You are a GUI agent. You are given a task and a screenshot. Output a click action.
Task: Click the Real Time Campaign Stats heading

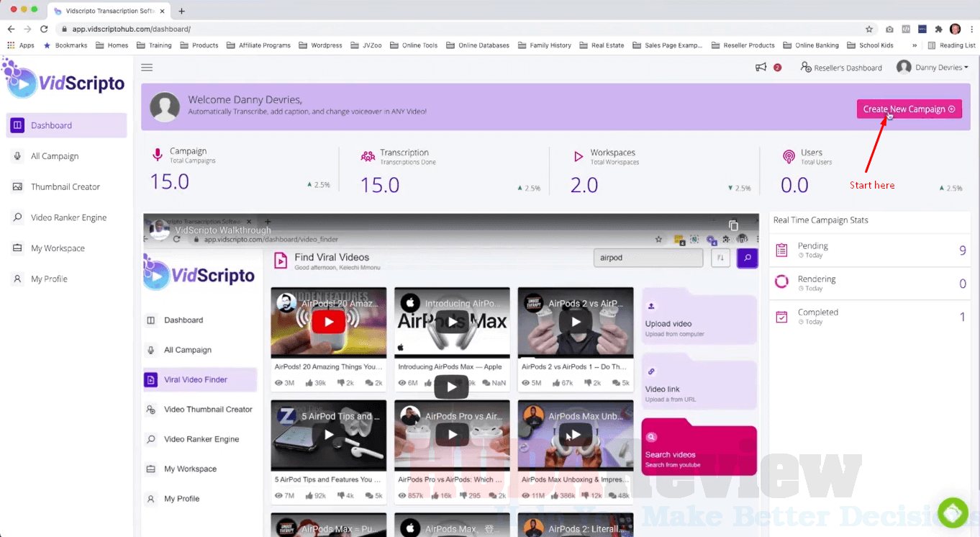(x=821, y=220)
